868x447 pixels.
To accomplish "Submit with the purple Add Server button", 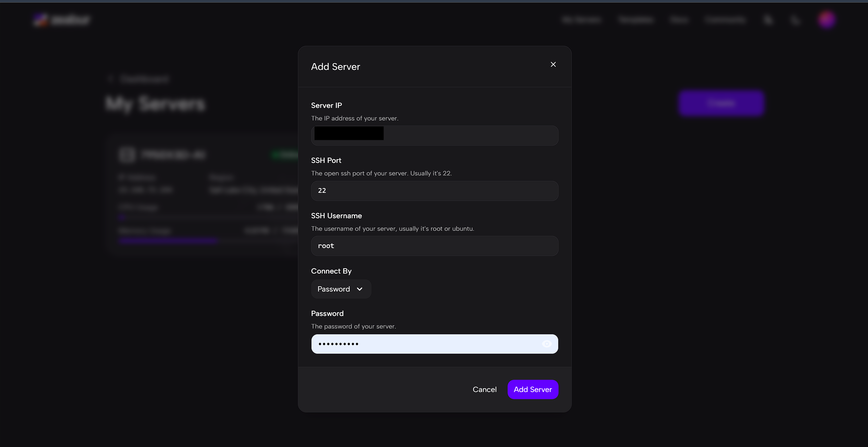I will click(532, 389).
